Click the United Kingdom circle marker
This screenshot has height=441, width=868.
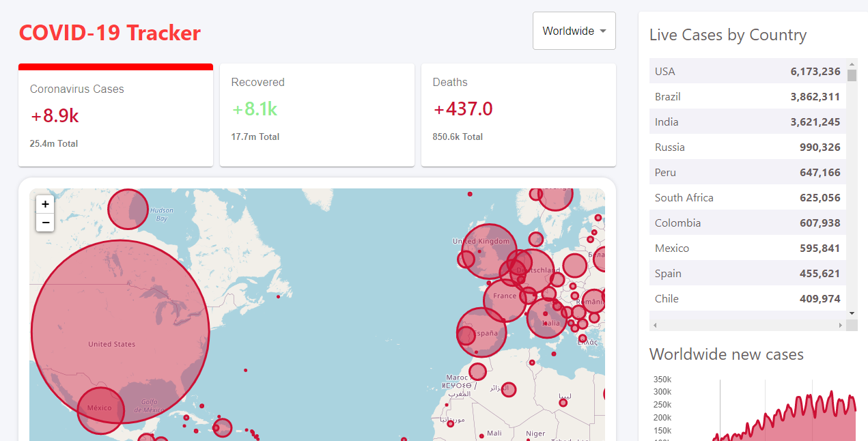pyautogui.click(x=489, y=251)
